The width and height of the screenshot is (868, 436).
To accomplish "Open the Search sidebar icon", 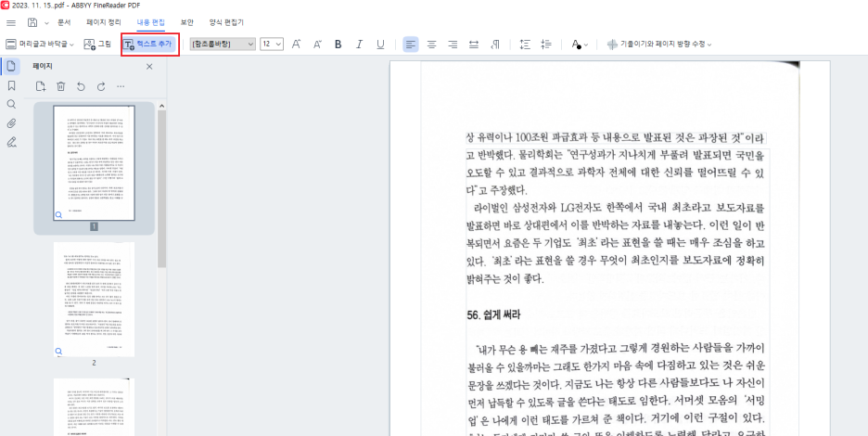I will (x=11, y=104).
